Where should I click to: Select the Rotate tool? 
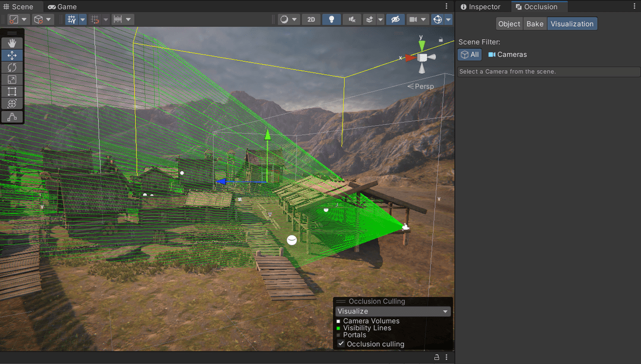click(12, 67)
